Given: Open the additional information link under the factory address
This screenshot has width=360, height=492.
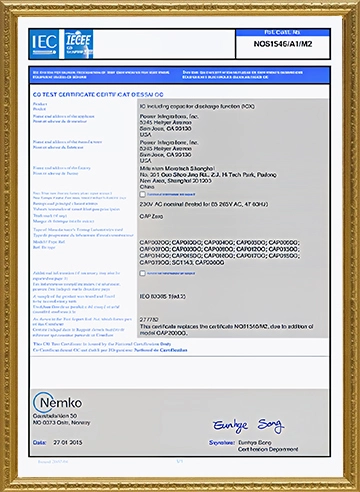Looking at the screenshot, I should [x=171, y=194].
